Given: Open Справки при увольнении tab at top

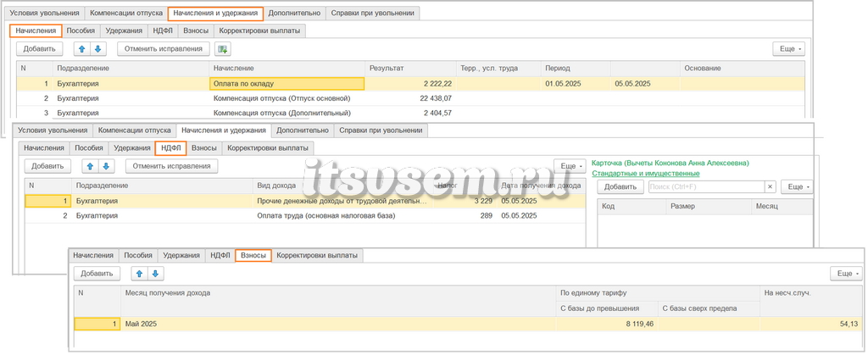Looking at the screenshot, I should [x=373, y=13].
